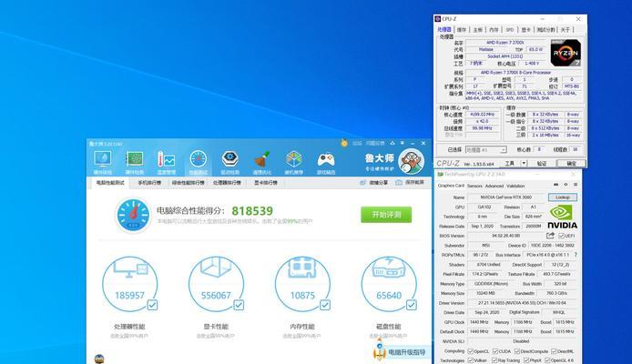Open software recommendation cube icon in Ludashi
The width and height of the screenshot is (632, 364).
pyautogui.click(x=294, y=159)
